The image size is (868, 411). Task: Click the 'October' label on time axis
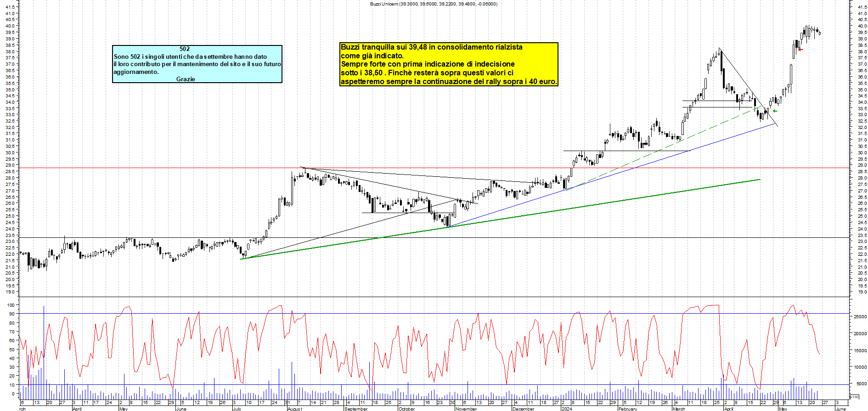pos(406,409)
